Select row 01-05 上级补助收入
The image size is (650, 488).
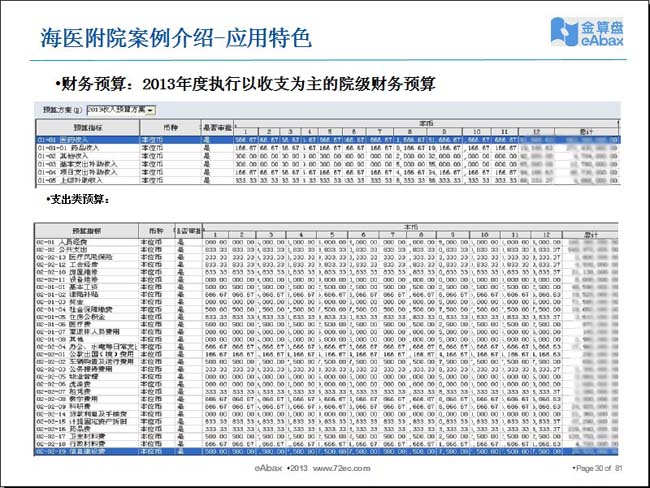coord(327,180)
